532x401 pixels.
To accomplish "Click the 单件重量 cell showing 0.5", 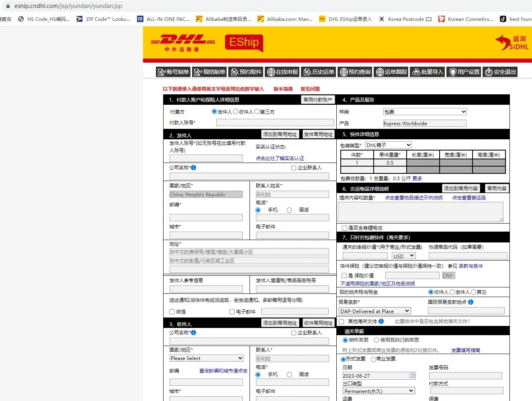I will tap(390, 163).
